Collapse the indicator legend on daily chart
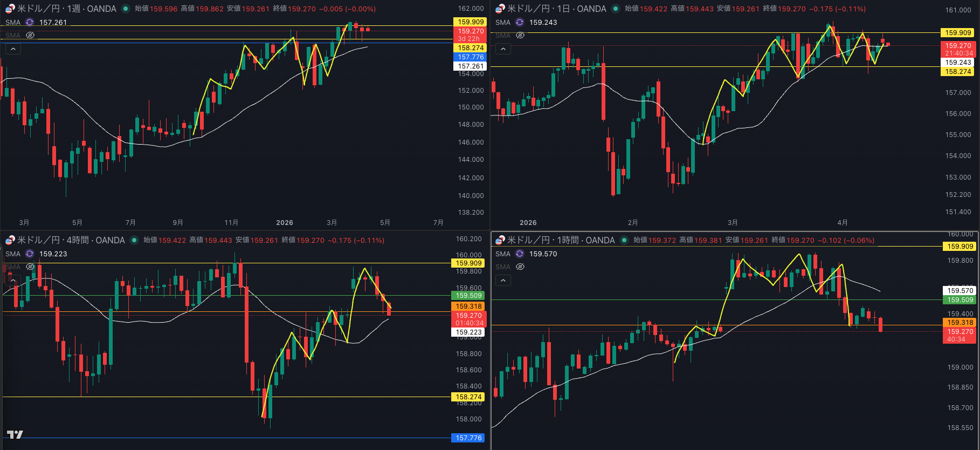980x450 pixels. click(503, 49)
